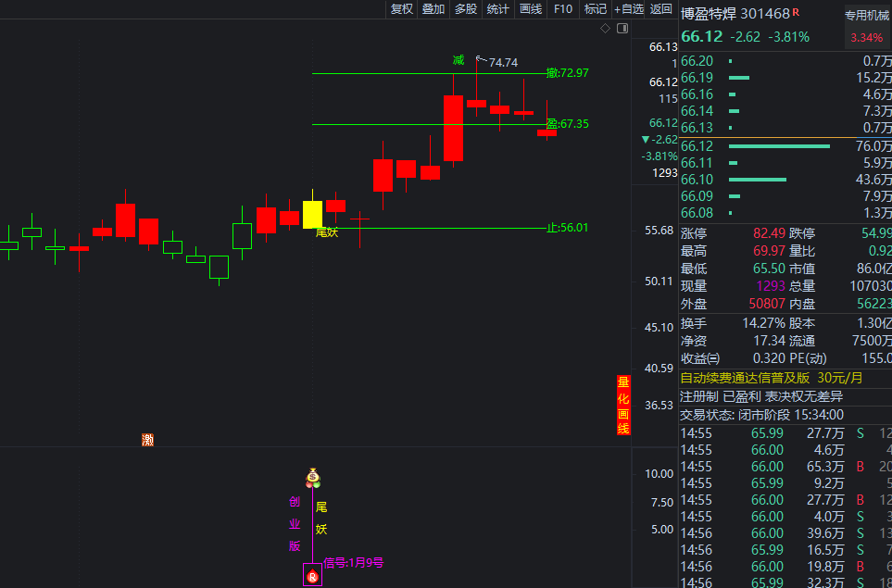Click the 量化画线 red label
Viewport: 892px width, 588px height.
623,406
